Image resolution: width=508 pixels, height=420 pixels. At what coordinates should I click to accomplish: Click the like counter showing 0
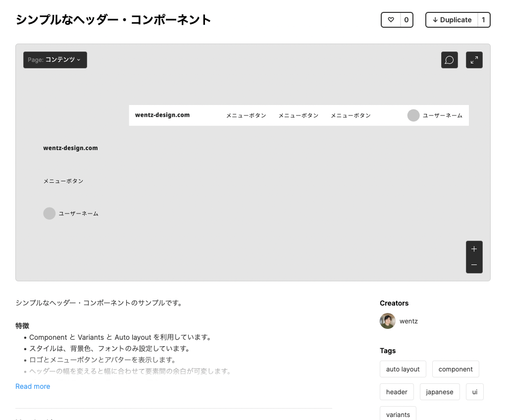(405, 19)
